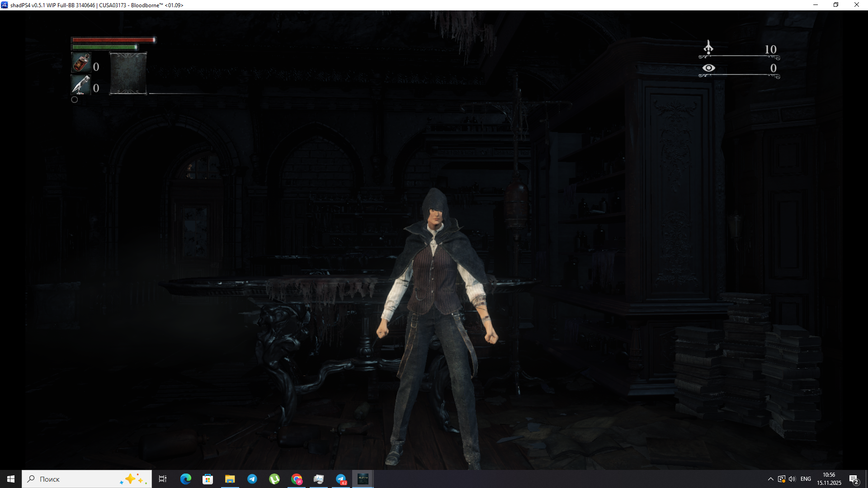The image size is (868, 488).
Task: Switch to Telegram with 62 unread badge
Action: pyautogui.click(x=341, y=479)
